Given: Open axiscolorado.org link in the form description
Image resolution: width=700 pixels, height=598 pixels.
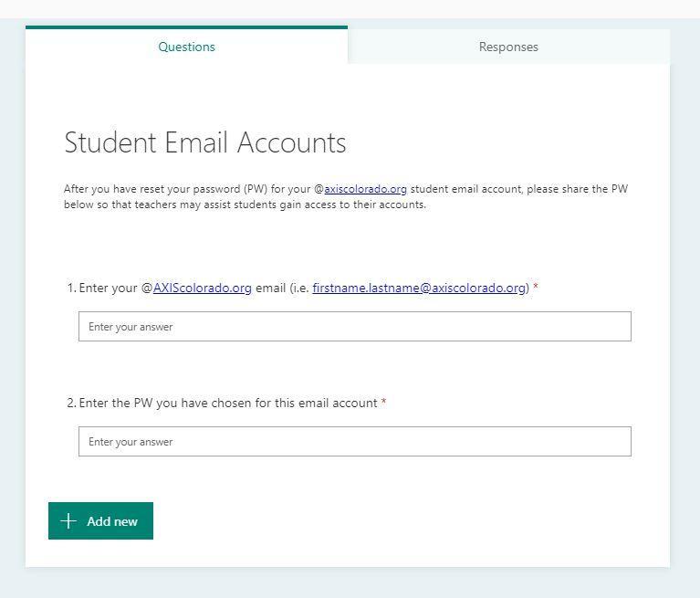Looking at the screenshot, I should pos(365,189).
